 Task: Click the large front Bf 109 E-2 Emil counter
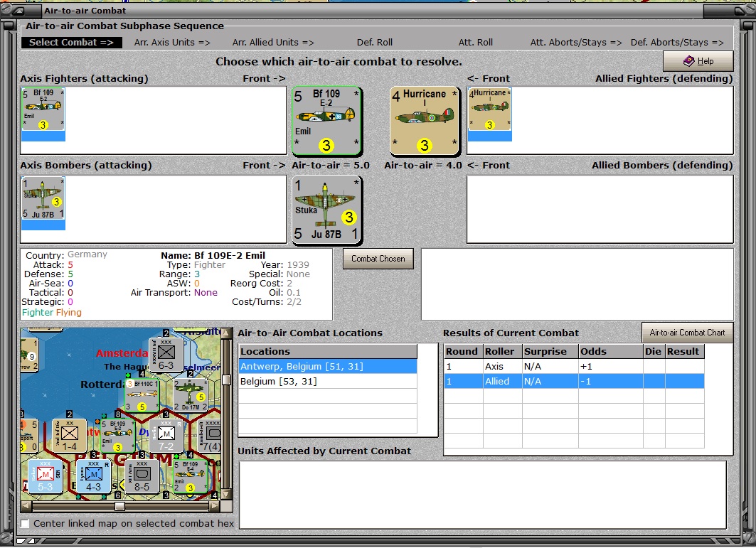[326, 121]
